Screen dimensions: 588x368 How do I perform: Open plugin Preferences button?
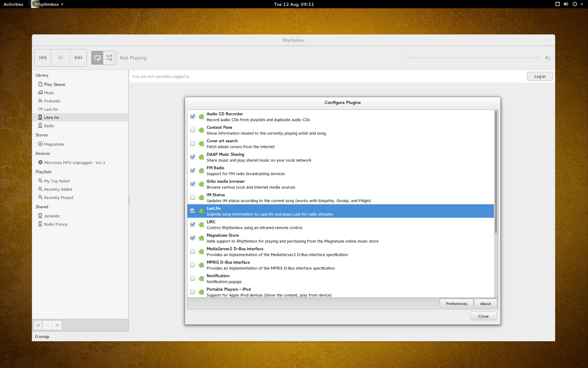[x=456, y=304]
